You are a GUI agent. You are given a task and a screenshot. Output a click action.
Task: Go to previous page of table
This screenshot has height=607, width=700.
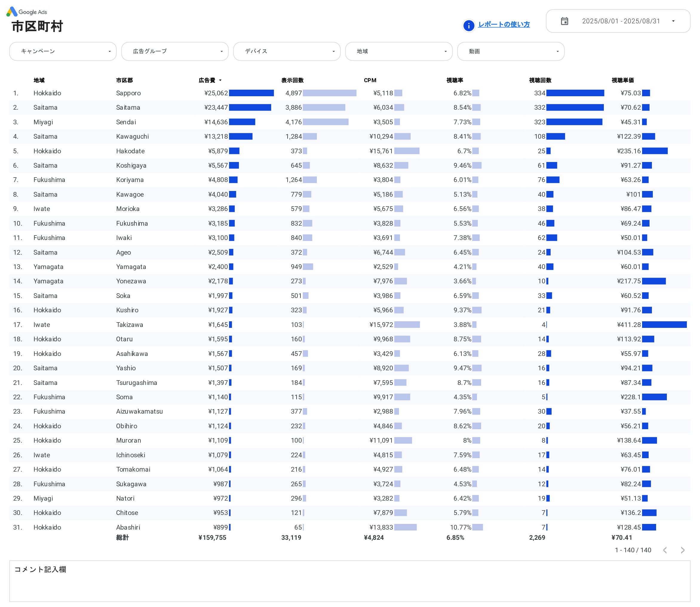point(665,550)
